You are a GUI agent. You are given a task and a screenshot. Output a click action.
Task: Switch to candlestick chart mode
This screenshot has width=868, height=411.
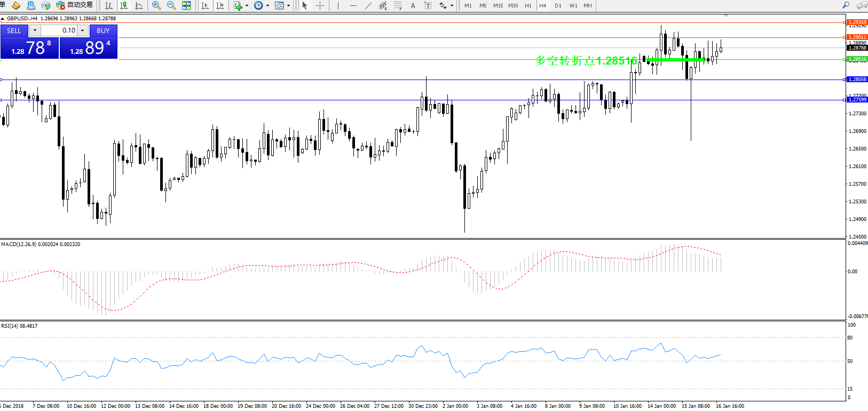[x=124, y=5]
